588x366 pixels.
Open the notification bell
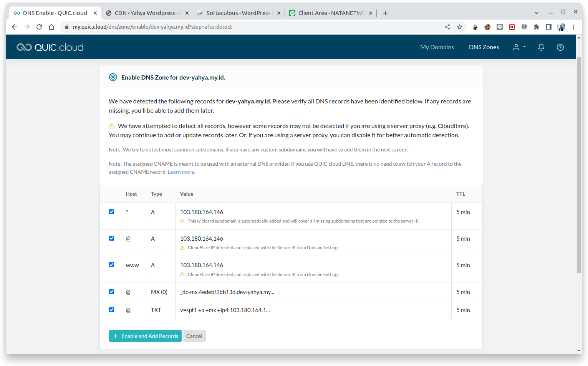tap(541, 47)
